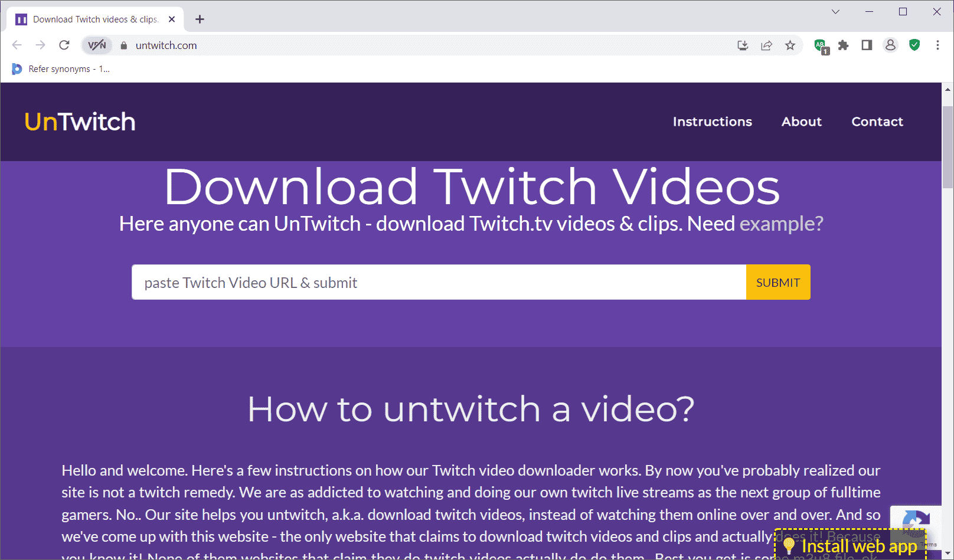Image resolution: width=954 pixels, height=560 pixels.
Task: Bookmark this page with the star icon
Action: coord(790,45)
